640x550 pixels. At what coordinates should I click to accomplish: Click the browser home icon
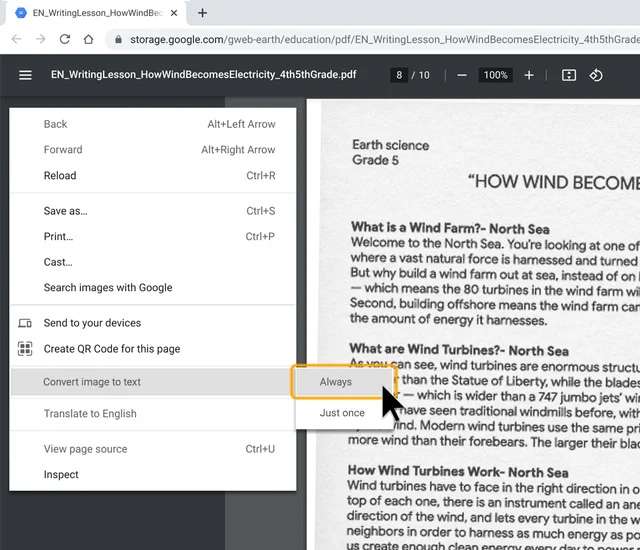[x=89, y=39]
